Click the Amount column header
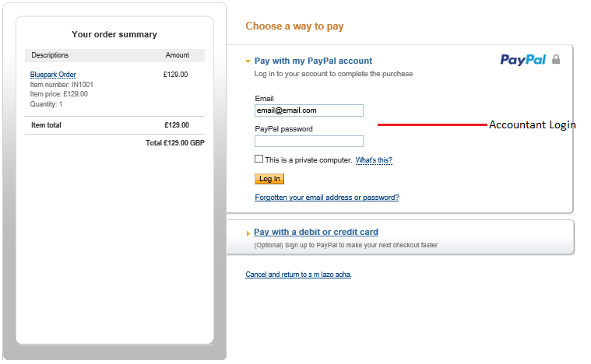 178,55
